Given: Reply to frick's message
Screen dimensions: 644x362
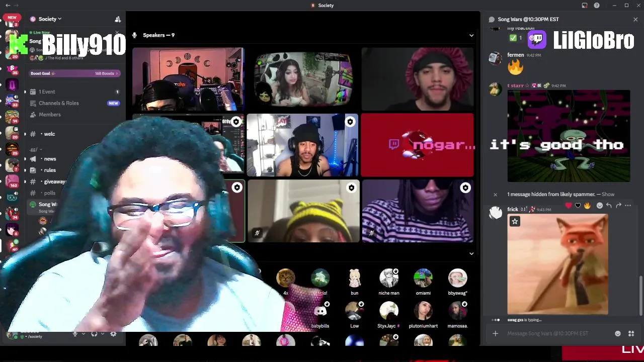Looking at the screenshot, I should coord(609,206).
